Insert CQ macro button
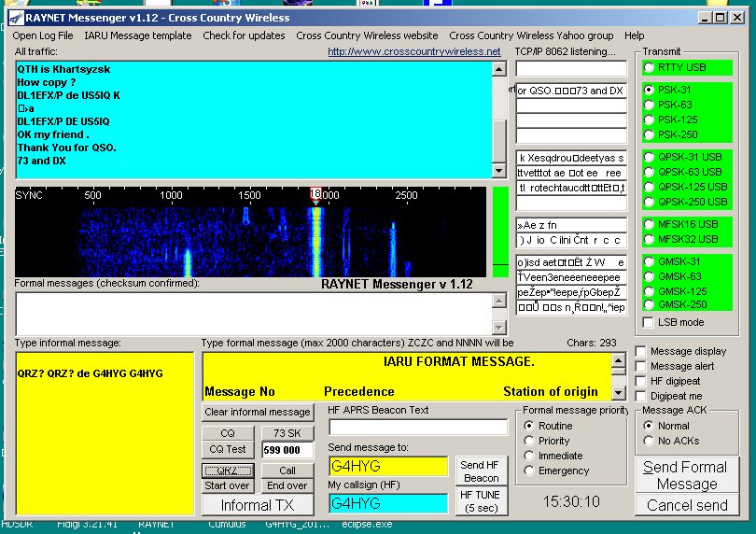The image size is (756, 534). [x=228, y=433]
